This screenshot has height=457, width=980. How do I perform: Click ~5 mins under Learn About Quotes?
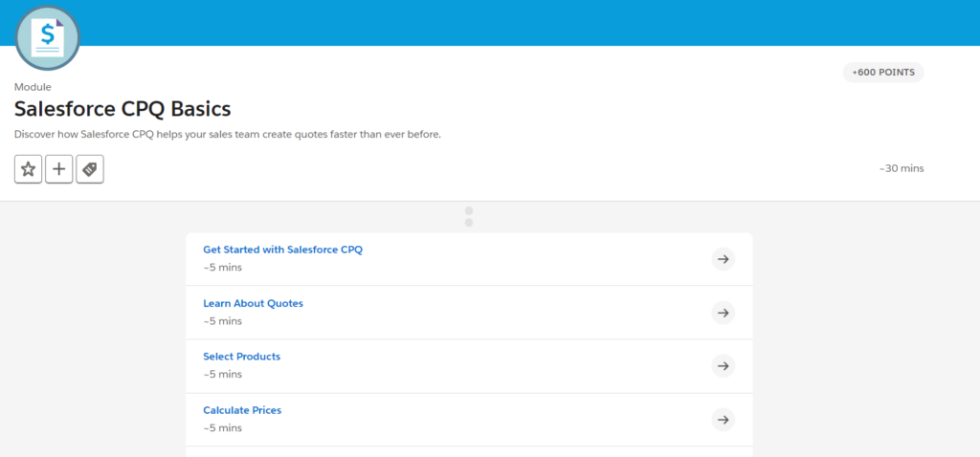click(222, 321)
